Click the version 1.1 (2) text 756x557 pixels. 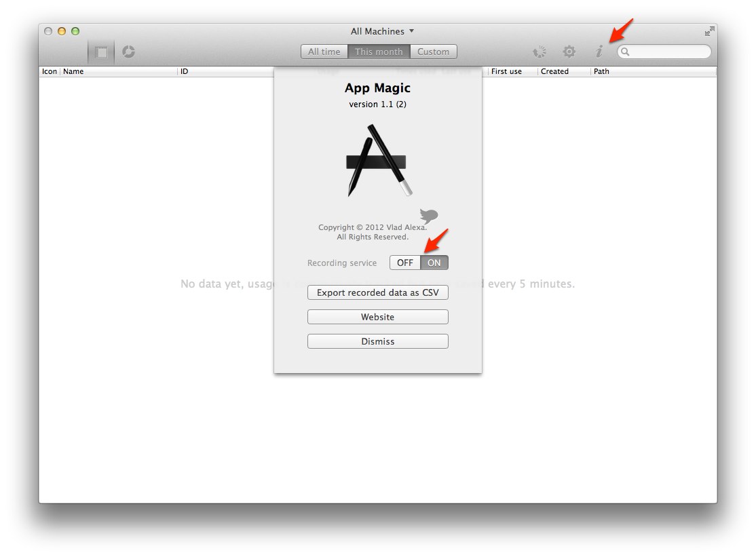tap(378, 104)
